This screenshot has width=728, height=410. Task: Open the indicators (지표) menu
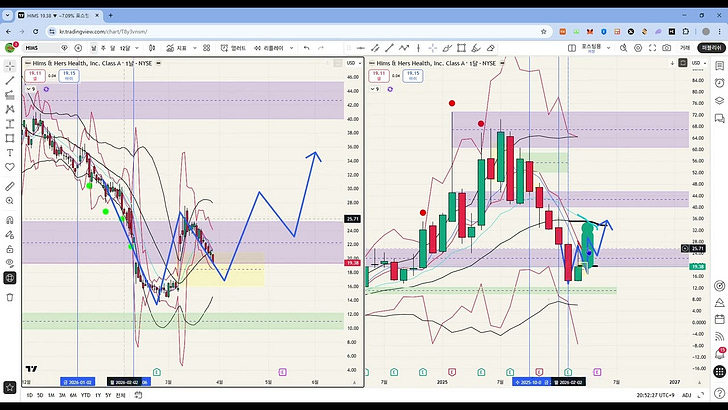[x=176, y=48]
